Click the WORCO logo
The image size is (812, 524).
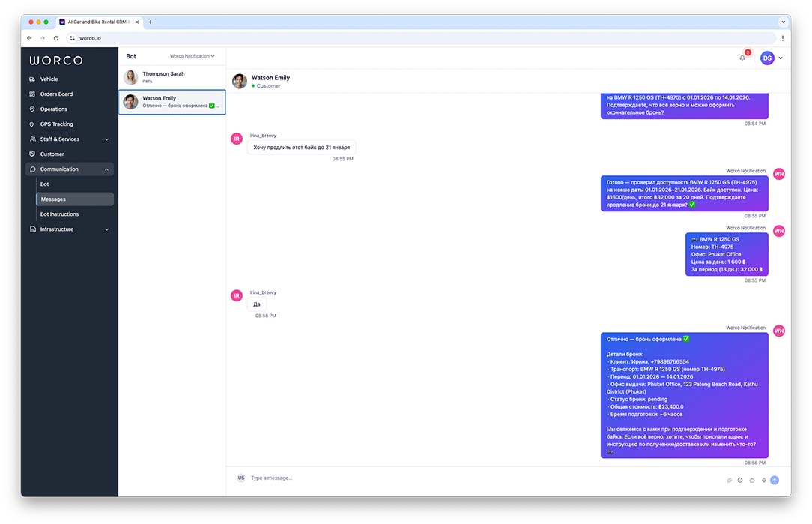pos(56,60)
